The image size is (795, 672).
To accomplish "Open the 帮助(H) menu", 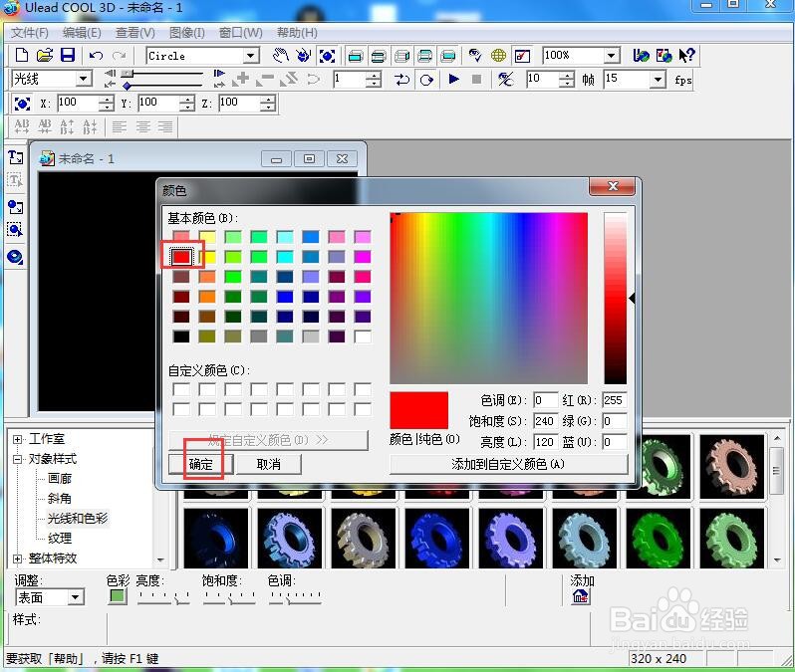I will tap(297, 33).
